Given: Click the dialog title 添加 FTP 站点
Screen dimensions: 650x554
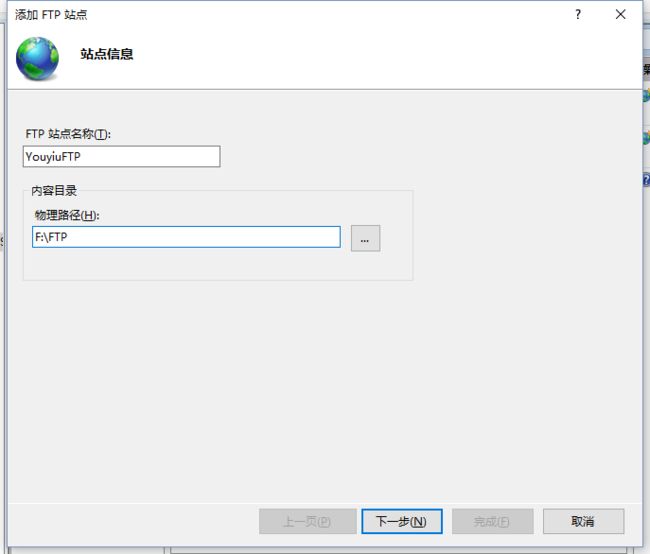Looking at the screenshot, I should coord(51,15).
